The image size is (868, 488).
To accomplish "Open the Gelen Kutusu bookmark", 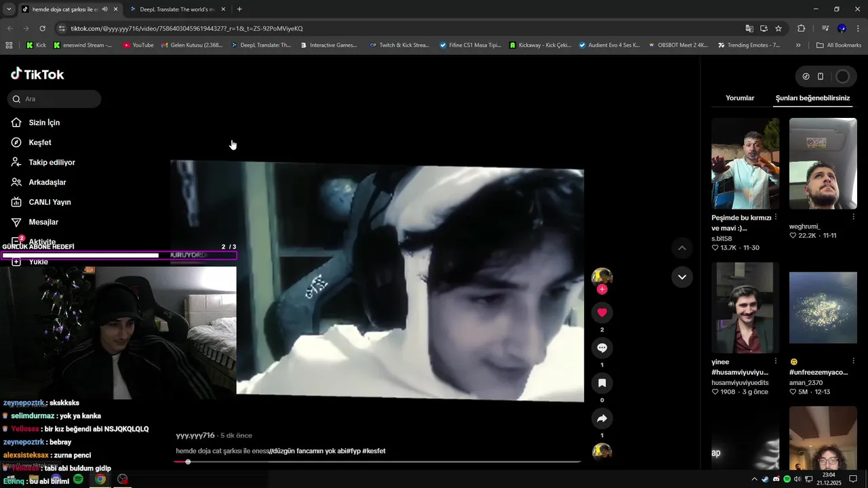I will pos(192,45).
